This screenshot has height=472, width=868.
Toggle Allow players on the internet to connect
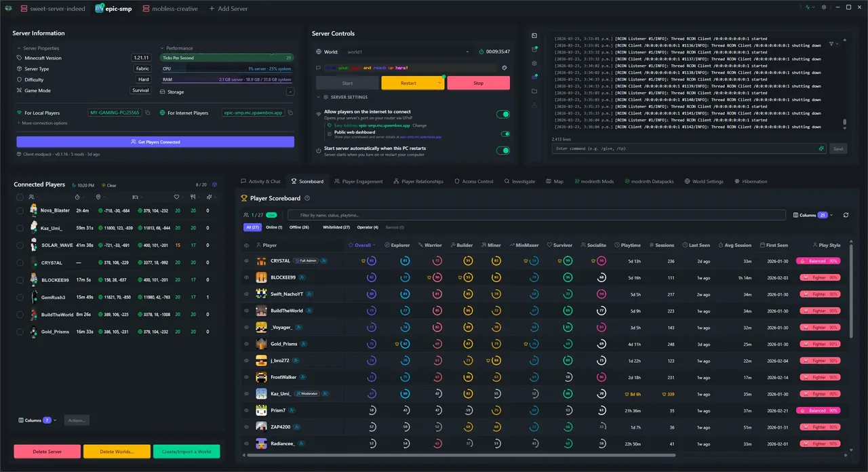(504, 115)
